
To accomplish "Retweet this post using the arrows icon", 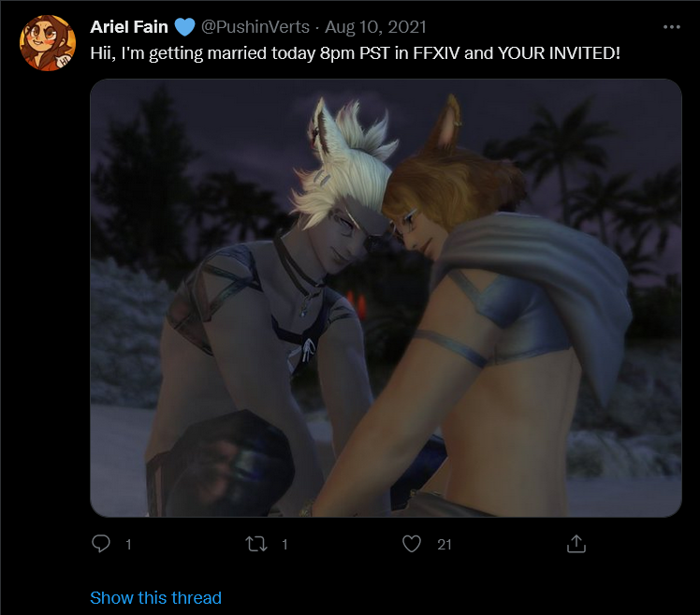I will tap(256, 544).
